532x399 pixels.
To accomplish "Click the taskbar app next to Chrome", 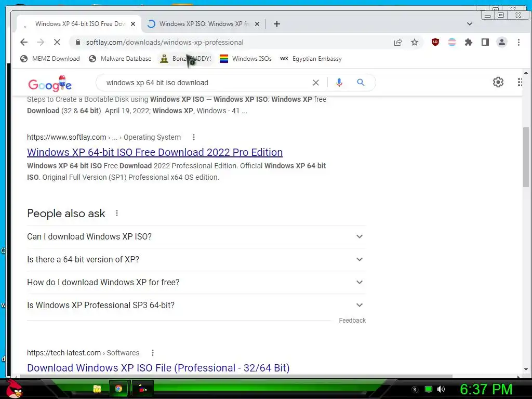I will (143, 389).
